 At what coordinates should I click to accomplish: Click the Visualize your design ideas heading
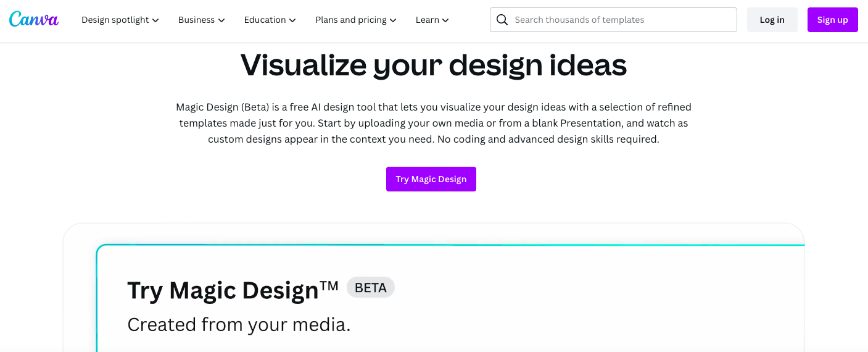(x=434, y=65)
